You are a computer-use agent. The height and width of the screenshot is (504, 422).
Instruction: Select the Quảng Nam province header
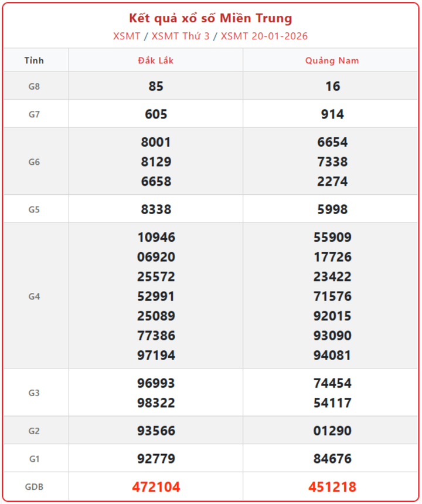[x=332, y=60]
